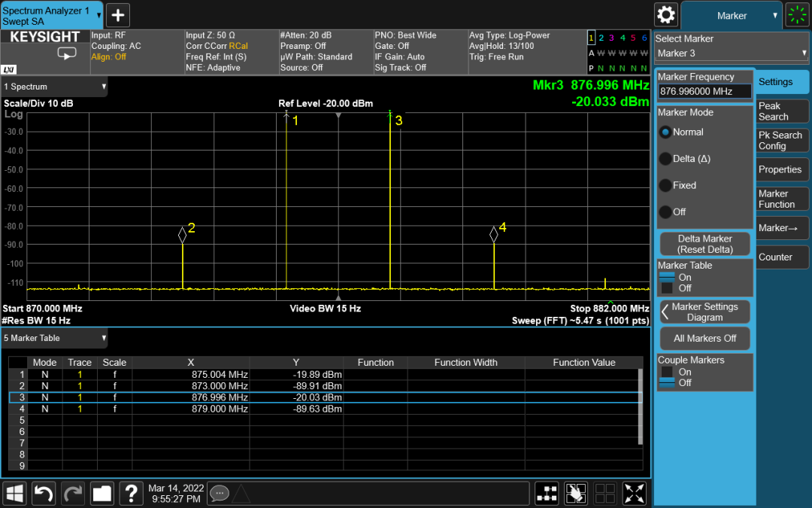812x508 pixels.
Task: Click Scale/Div 10 dB label
Action: [x=38, y=103]
